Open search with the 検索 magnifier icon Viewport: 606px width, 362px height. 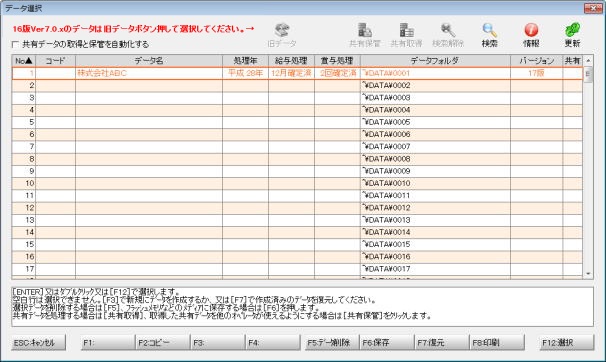click(x=489, y=30)
